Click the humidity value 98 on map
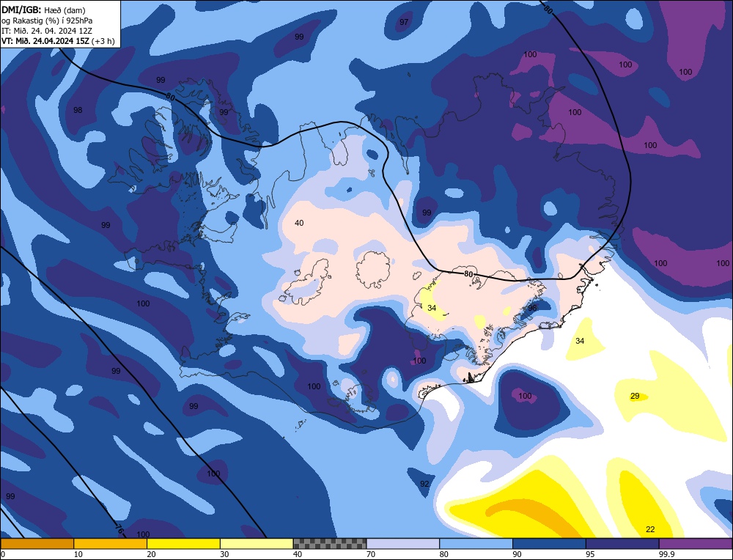Image resolution: width=733 pixels, height=560 pixels. pyautogui.click(x=78, y=110)
